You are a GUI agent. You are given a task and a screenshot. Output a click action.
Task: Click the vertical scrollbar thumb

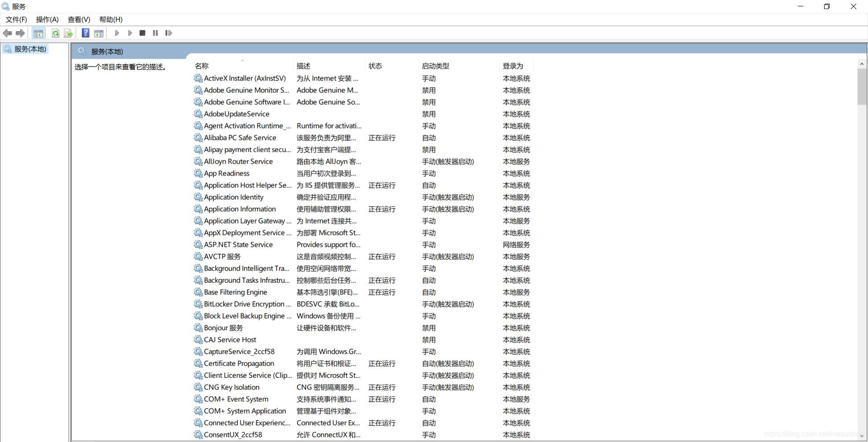point(862,87)
